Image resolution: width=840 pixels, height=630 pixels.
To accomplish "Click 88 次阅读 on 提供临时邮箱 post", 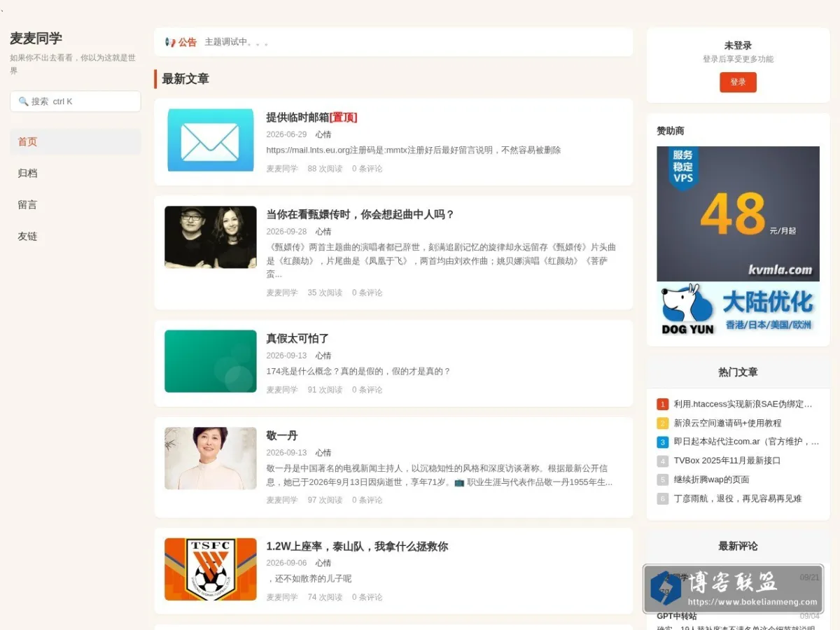I will point(325,169).
